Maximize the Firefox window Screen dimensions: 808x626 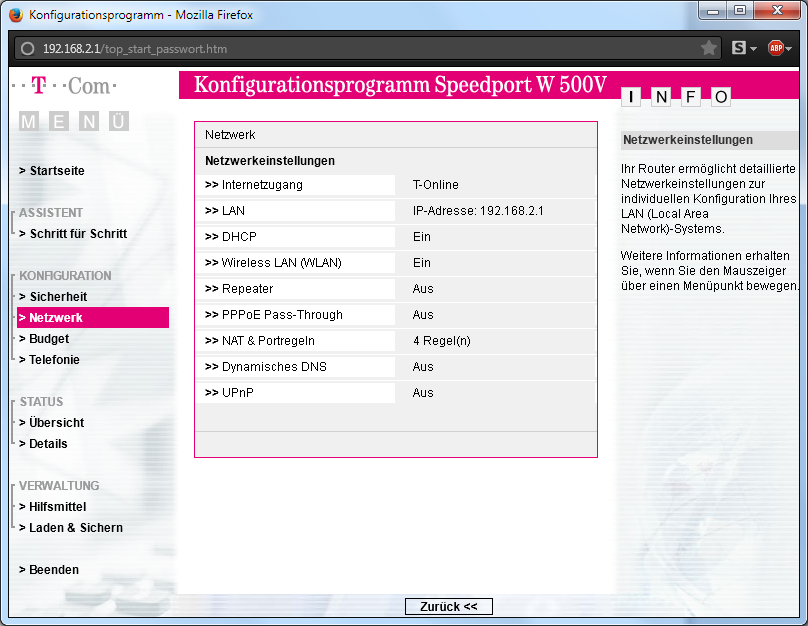click(740, 10)
